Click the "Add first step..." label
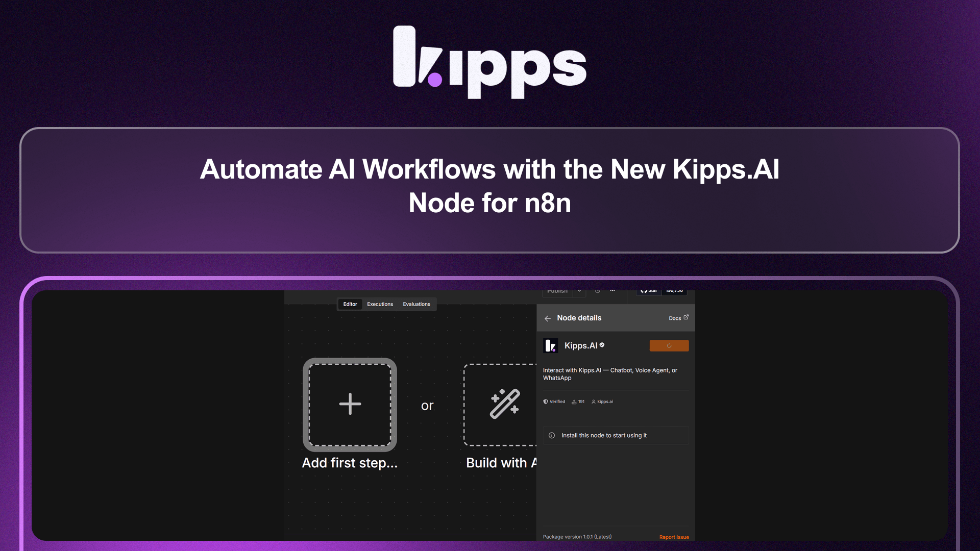 coord(350,463)
